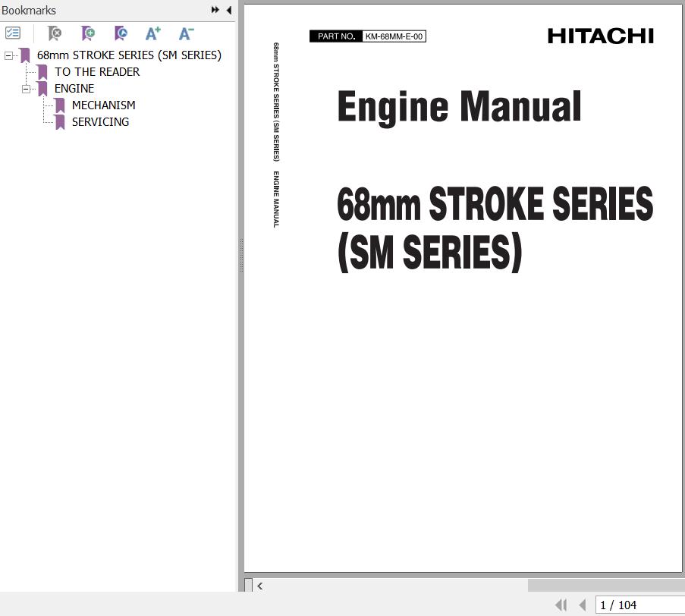The height and width of the screenshot is (616, 685).
Task: Open the TO THE READER bookmark
Action: [97, 71]
